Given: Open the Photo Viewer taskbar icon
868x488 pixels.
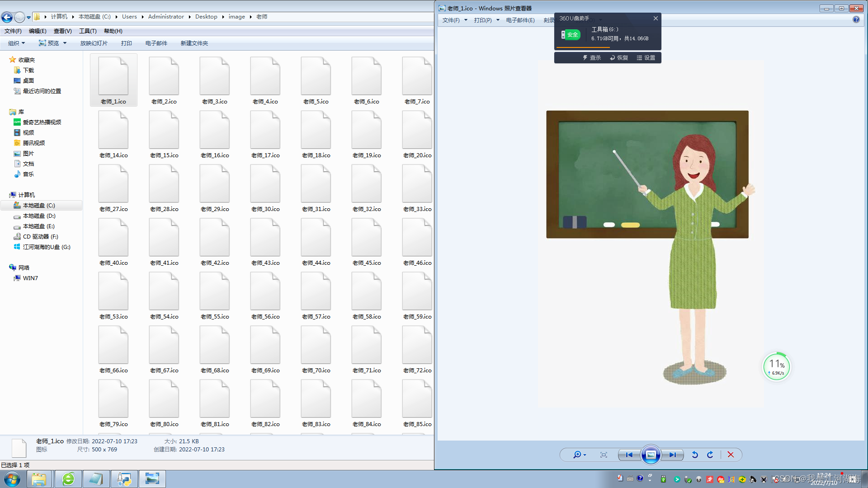Looking at the screenshot, I should click(152, 479).
